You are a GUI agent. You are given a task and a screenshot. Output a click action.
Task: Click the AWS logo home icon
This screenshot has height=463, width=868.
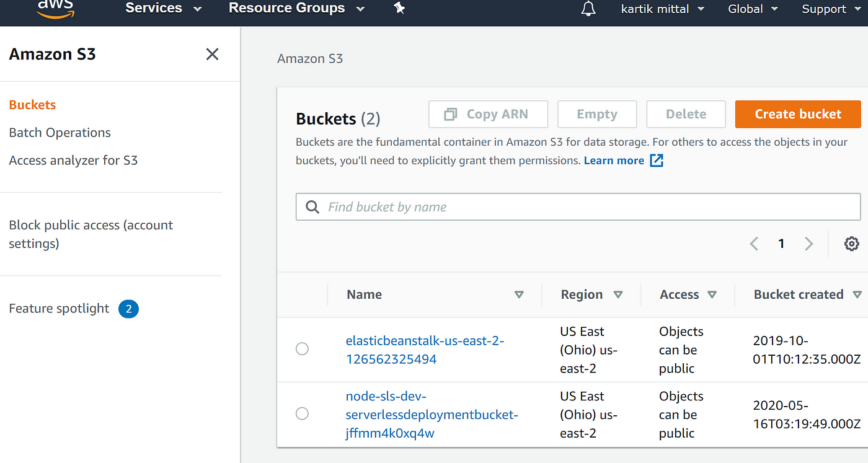click(55, 8)
